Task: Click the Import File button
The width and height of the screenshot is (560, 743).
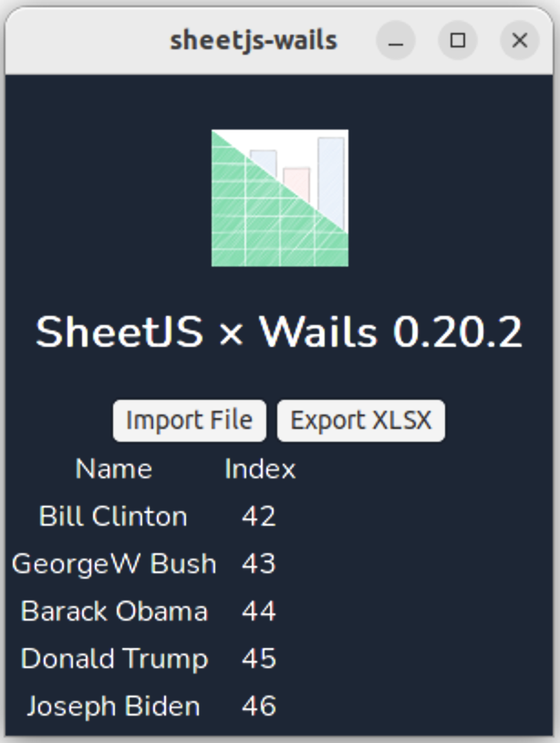Action: point(189,421)
